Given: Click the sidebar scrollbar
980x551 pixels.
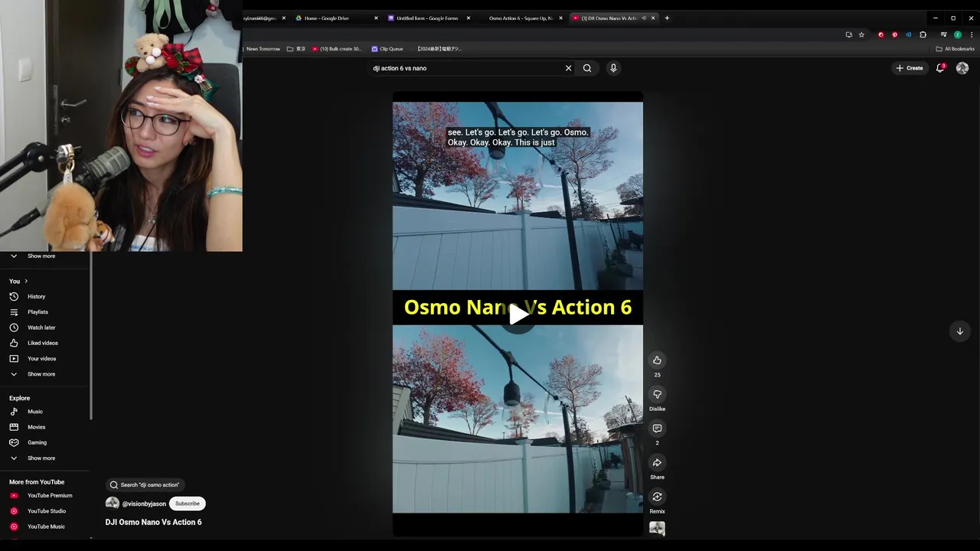Looking at the screenshot, I should pyautogui.click(x=91, y=337).
